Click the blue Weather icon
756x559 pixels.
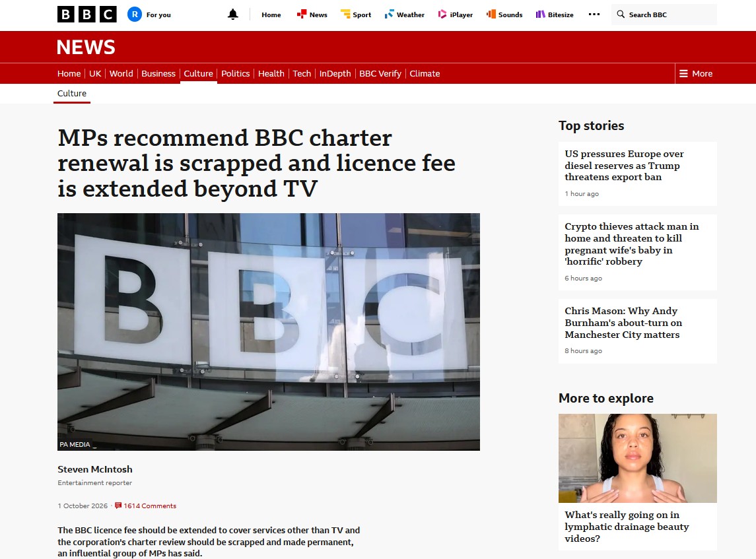(389, 14)
